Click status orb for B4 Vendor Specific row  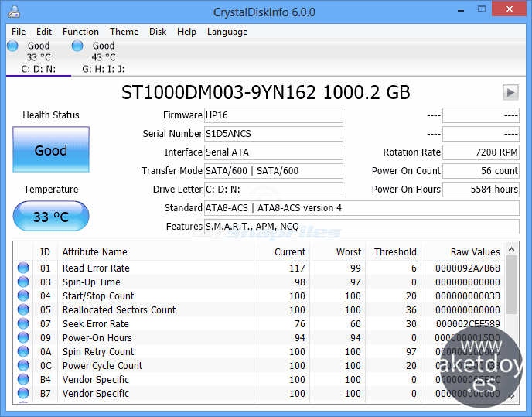23,379
